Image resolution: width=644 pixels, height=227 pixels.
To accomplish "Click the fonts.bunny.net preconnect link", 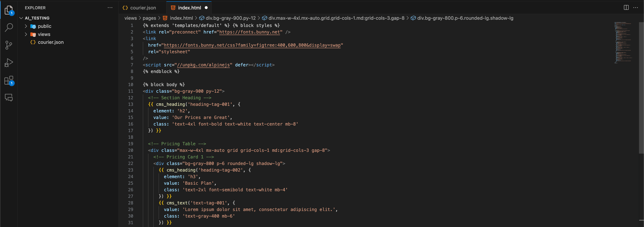I will coord(250,32).
